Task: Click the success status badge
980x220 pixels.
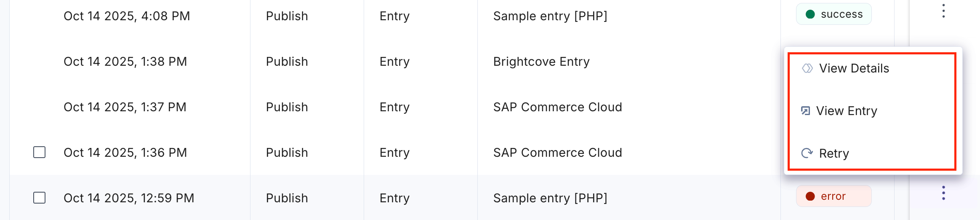Action: coord(834,14)
